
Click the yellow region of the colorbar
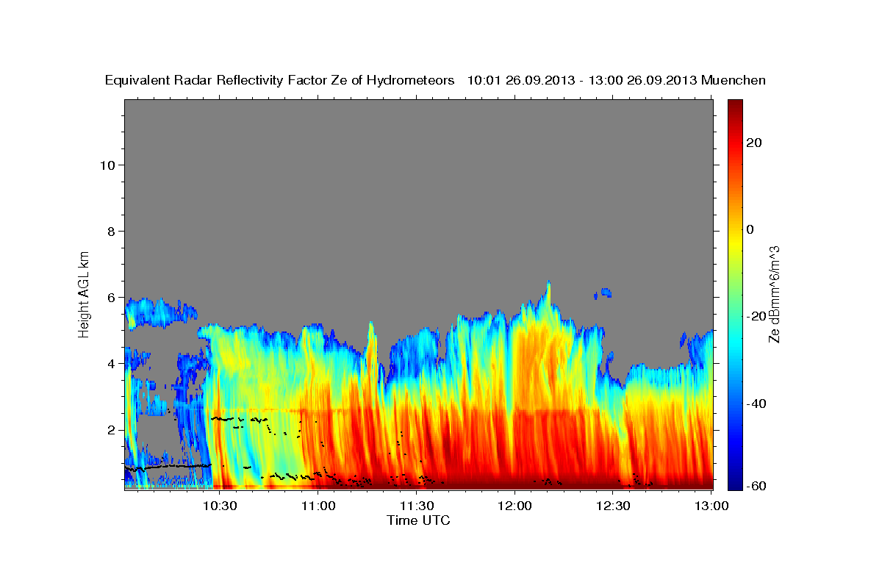pos(735,243)
